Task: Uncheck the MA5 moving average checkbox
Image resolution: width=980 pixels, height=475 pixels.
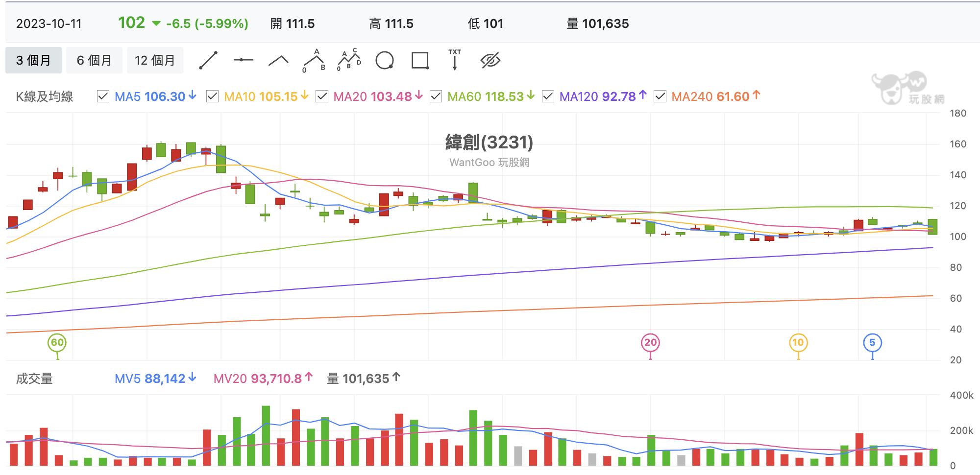Action: 103,96
